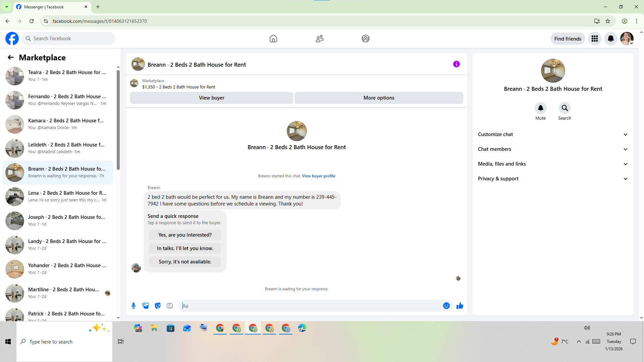The image size is (644, 362).
Task: Click the voice clip microphone icon
Action: coord(133,306)
